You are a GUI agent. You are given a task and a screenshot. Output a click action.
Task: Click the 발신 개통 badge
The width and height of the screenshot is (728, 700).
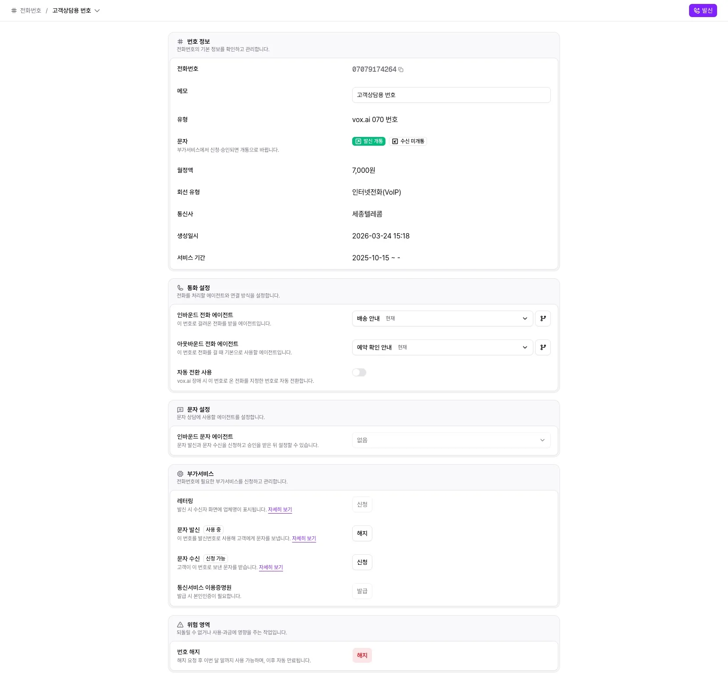[369, 141]
